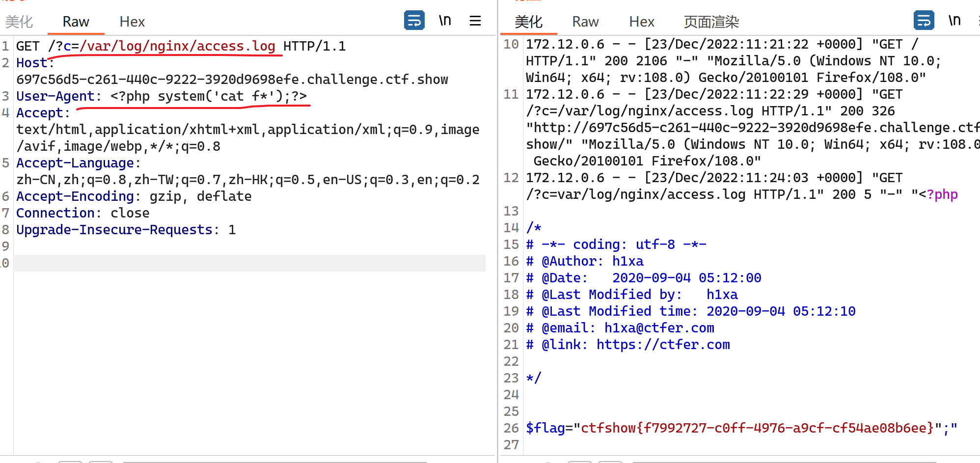Toggle word wrap icon in response panel
This screenshot has width=980, height=463.
[x=924, y=21]
